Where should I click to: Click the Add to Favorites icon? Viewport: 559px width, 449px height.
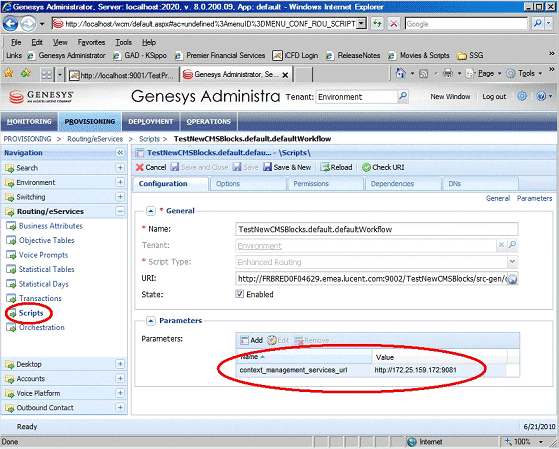pos(25,73)
